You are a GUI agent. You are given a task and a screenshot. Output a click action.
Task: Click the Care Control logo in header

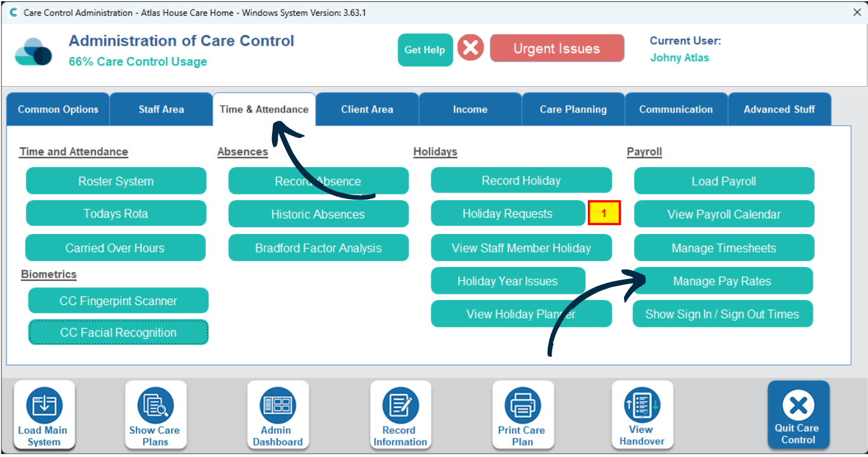pyautogui.click(x=34, y=52)
